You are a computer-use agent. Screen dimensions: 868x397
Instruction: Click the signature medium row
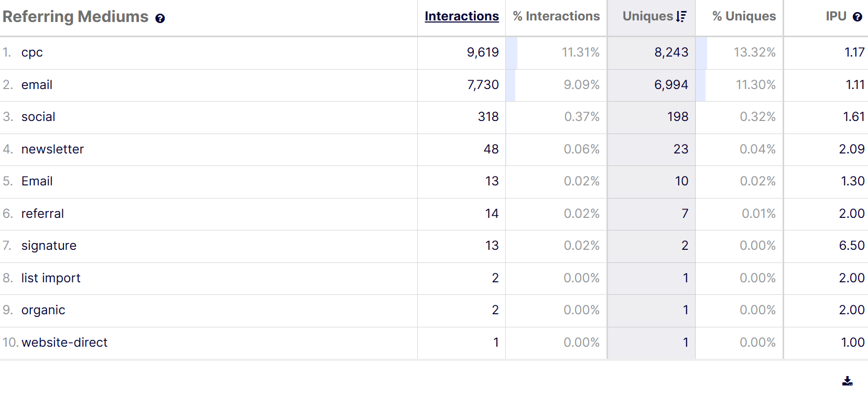49,246
